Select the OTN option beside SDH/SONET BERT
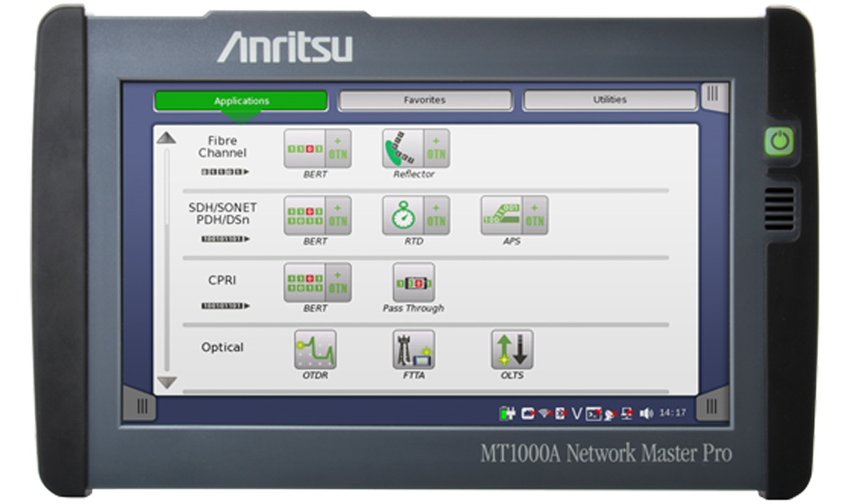 coord(338,215)
